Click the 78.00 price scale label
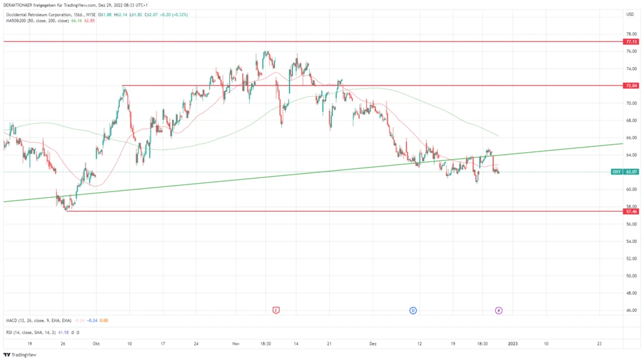644x361 pixels. pos(630,34)
